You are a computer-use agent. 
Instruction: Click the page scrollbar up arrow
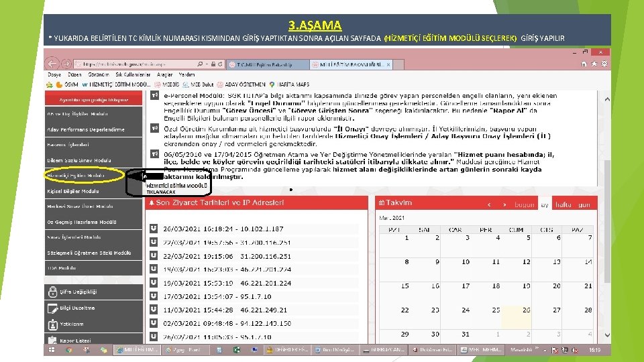(x=607, y=99)
